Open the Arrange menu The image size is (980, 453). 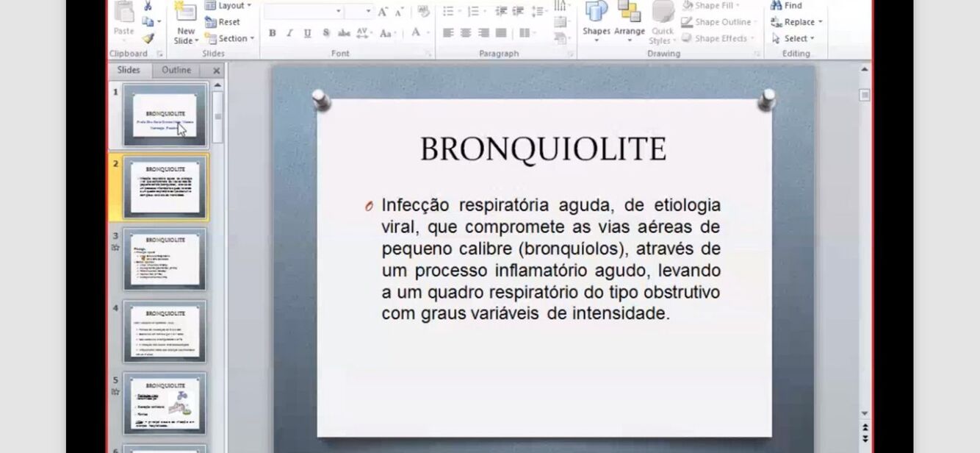[629, 21]
